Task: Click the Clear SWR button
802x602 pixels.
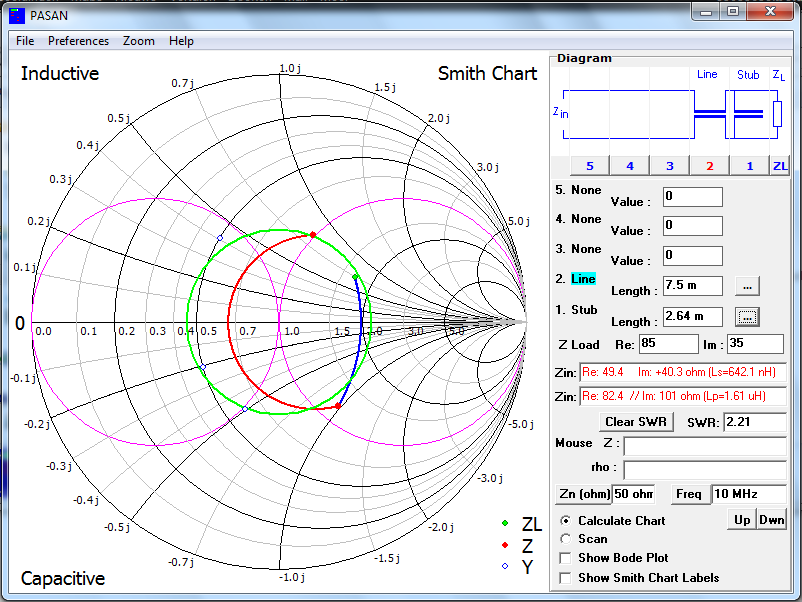Action: tap(636, 422)
